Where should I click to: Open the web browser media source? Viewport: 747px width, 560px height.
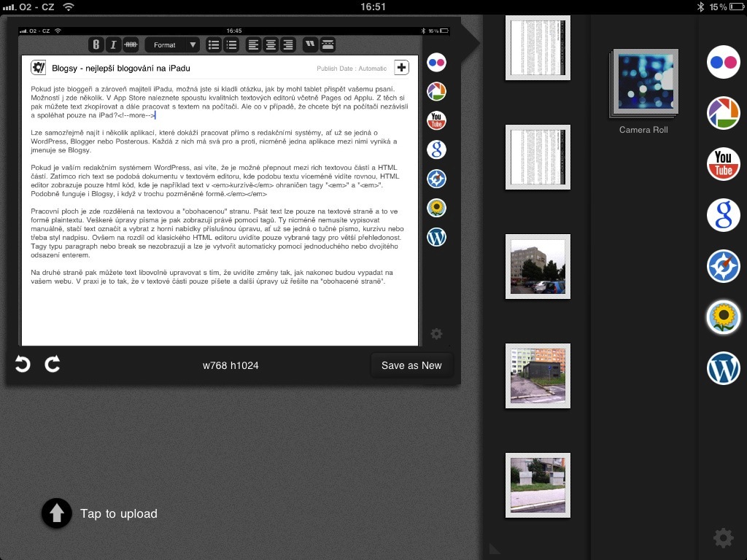tap(723, 266)
